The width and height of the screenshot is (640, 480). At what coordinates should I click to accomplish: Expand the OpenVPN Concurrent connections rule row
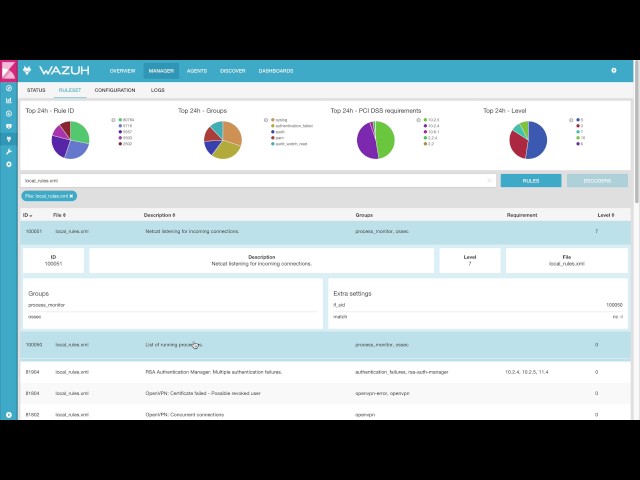325,413
